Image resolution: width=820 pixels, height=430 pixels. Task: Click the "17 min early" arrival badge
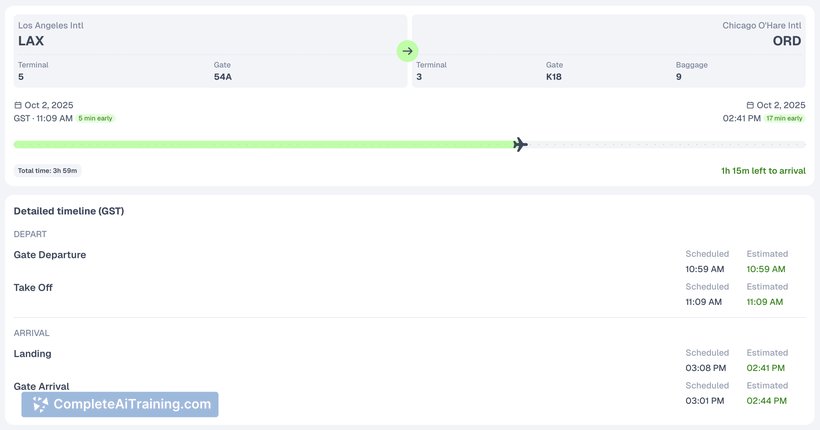(785, 118)
